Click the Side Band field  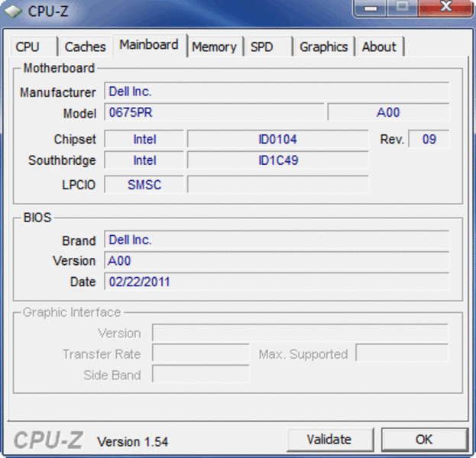coord(201,374)
